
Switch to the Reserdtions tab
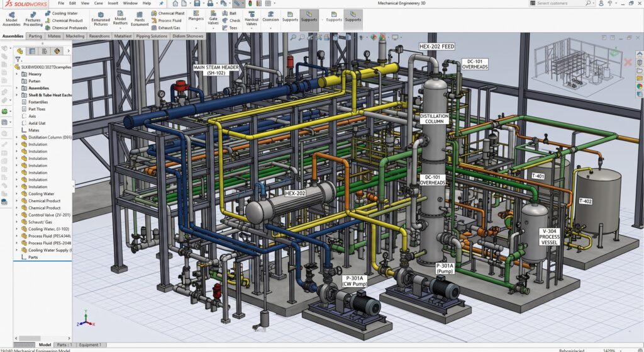coord(99,36)
